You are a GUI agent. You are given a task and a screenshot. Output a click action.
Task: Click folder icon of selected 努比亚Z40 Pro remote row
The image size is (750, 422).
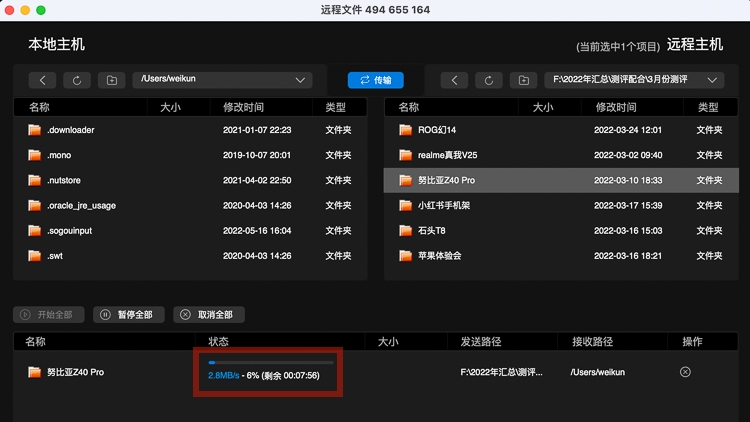pyautogui.click(x=406, y=180)
